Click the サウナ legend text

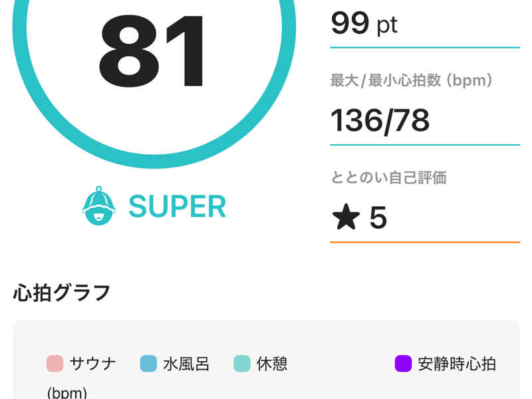pos(92,364)
